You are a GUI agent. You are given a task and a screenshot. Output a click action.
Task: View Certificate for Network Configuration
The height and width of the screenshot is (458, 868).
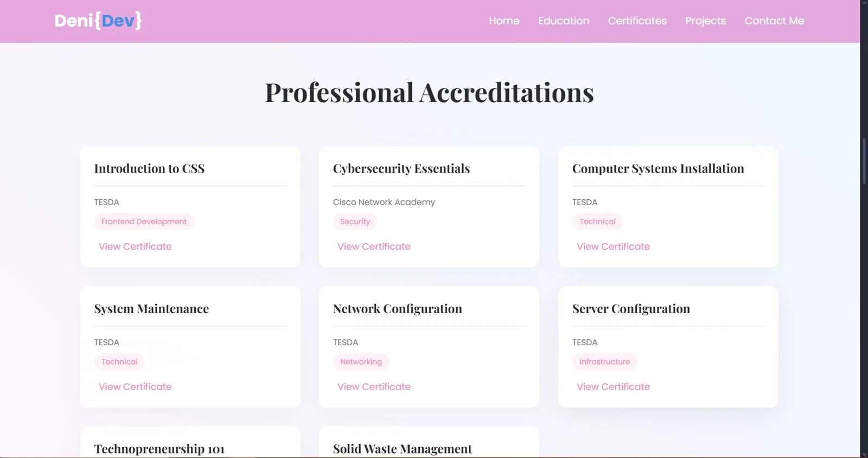pyautogui.click(x=374, y=387)
